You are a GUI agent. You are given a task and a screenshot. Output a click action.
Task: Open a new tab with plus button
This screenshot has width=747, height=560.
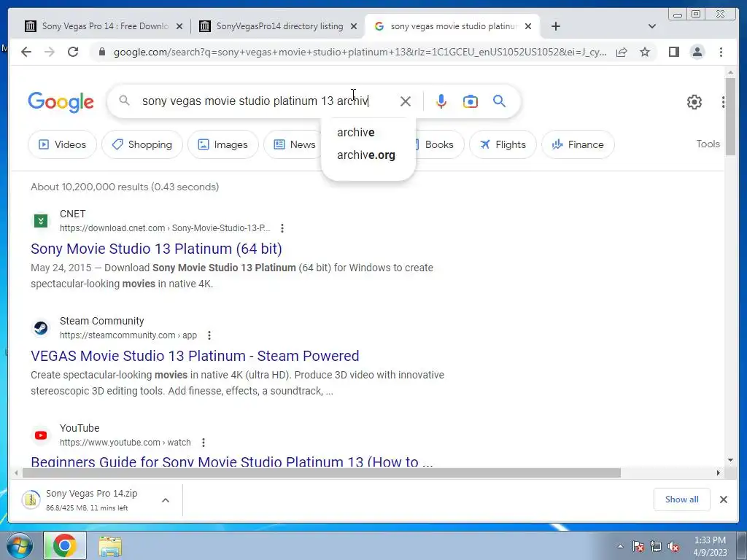(555, 26)
